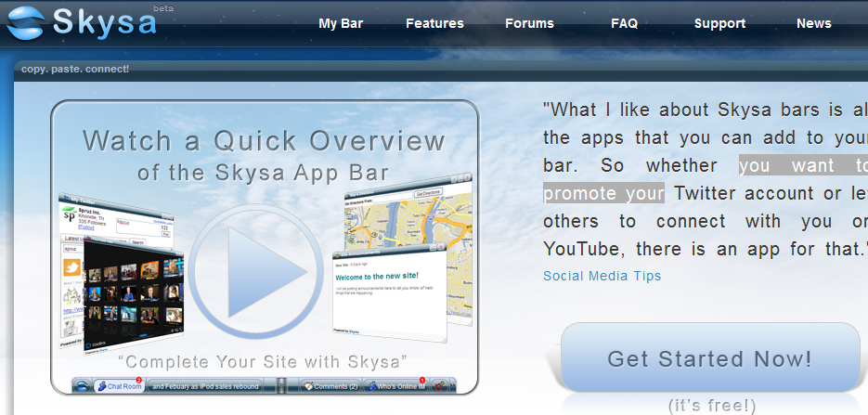The width and height of the screenshot is (868, 415).
Task: Open the News menu item
Action: [814, 23]
